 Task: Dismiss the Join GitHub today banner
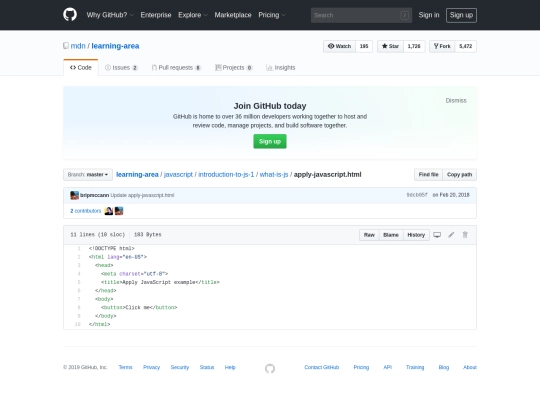point(456,101)
